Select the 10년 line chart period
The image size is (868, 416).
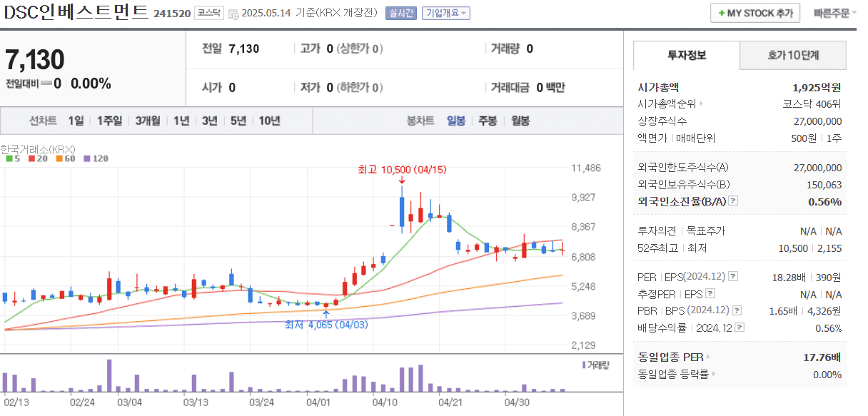tap(269, 121)
